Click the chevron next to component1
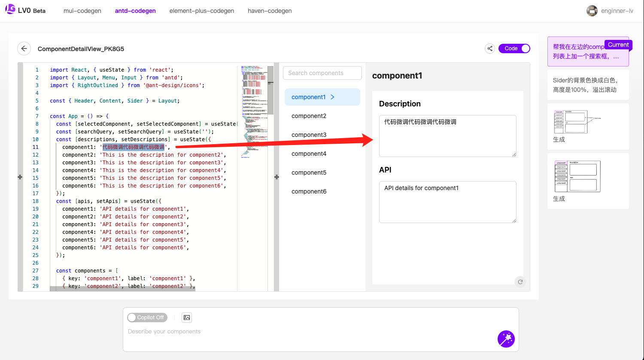This screenshot has width=644, height=360. [332, 97]
